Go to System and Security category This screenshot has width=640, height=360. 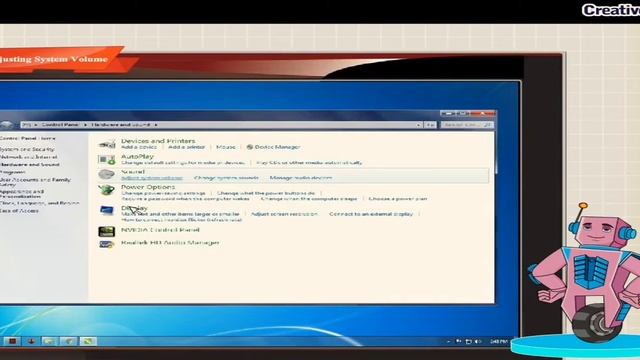[x=27, y=149]
